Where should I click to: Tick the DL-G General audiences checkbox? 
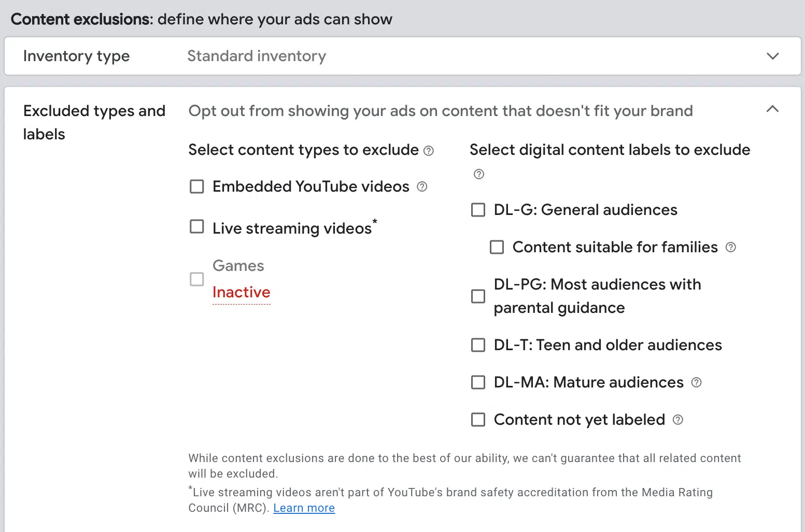478,210
